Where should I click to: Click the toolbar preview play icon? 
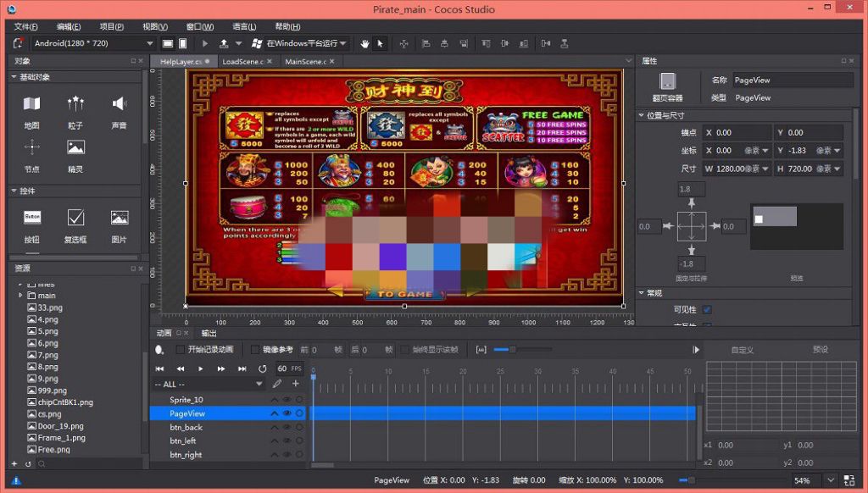[x=205, y=43]
